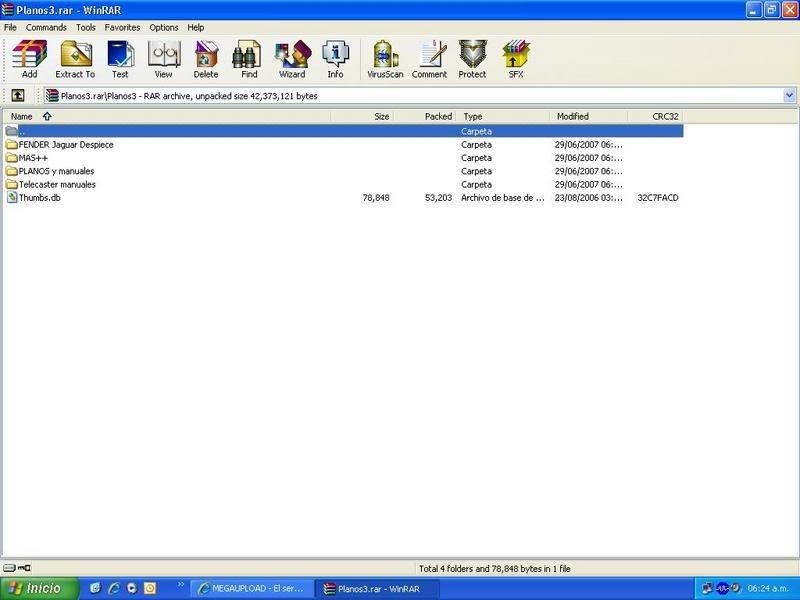Image resolution: width=800 pixels, height=600 pixels.
Task: Click the disk and key status bar icon
Action: [17, 568]
